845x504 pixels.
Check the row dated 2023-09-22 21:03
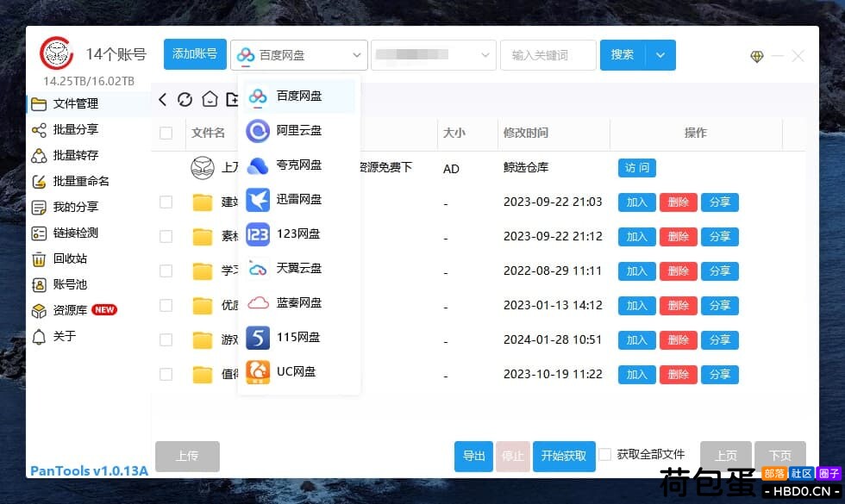click(x=166, y=202)
